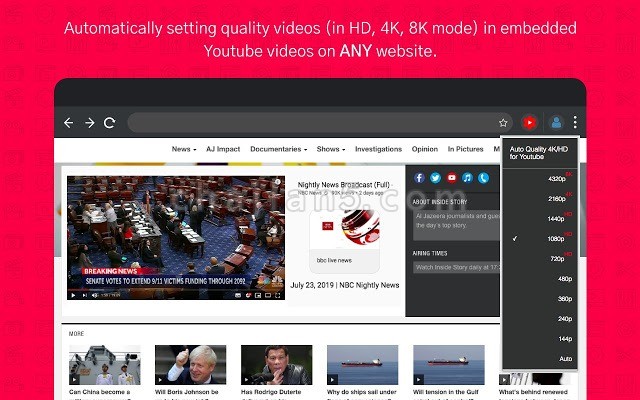
Task: Select 240p quality
Action: click(540, 319)
